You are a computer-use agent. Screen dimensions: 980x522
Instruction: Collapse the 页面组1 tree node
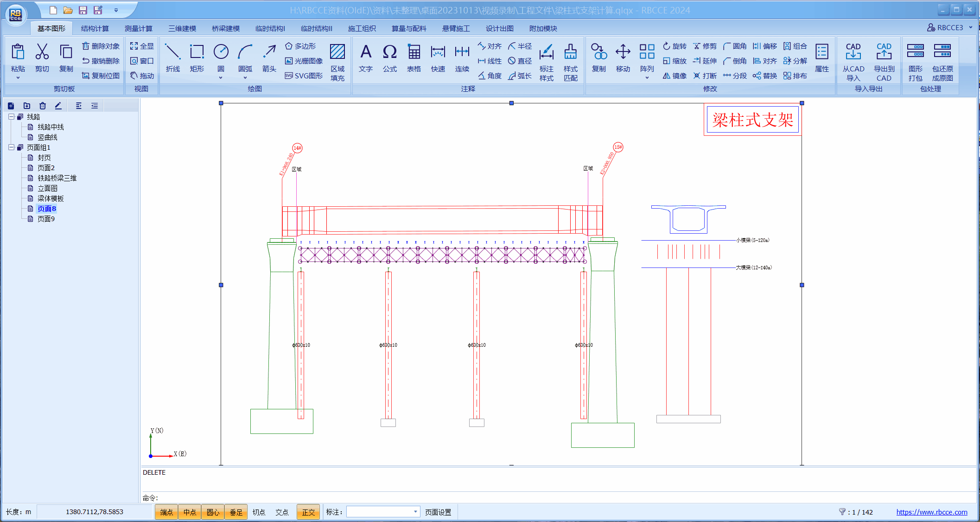(x=11, y=147)
